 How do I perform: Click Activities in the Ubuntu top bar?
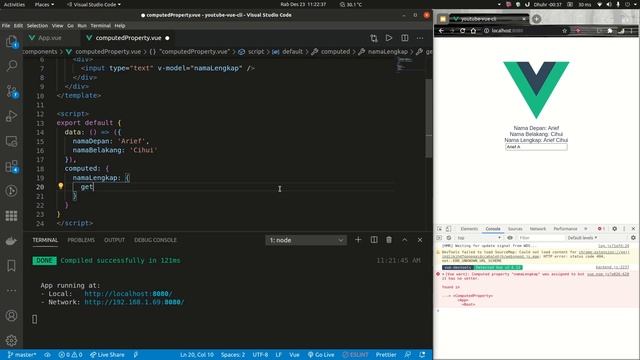coord(14,4)
